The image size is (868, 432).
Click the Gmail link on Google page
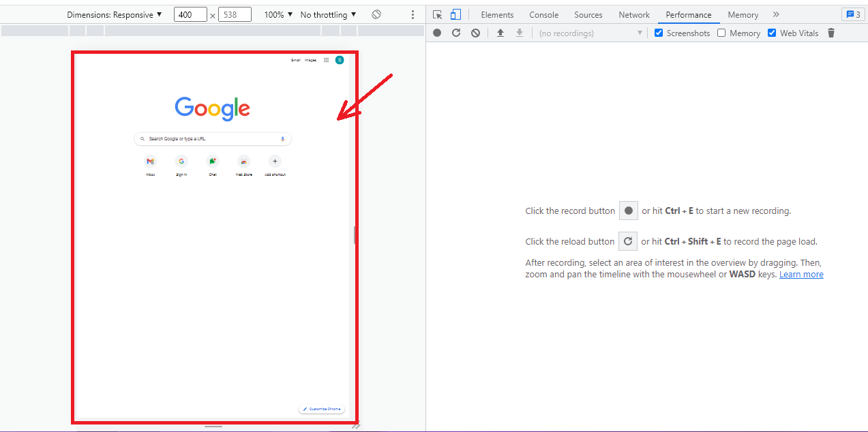tap(295, 60)
